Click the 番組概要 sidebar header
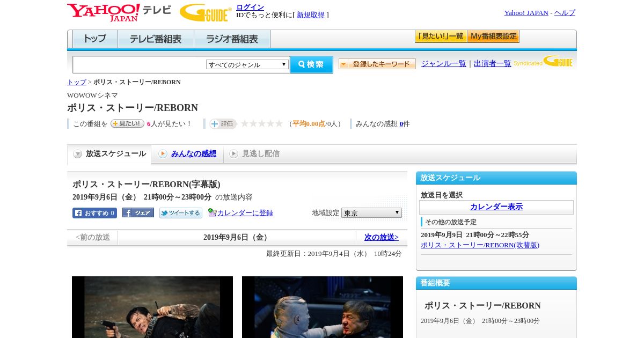The image size is (644, 338). point(496,283)
